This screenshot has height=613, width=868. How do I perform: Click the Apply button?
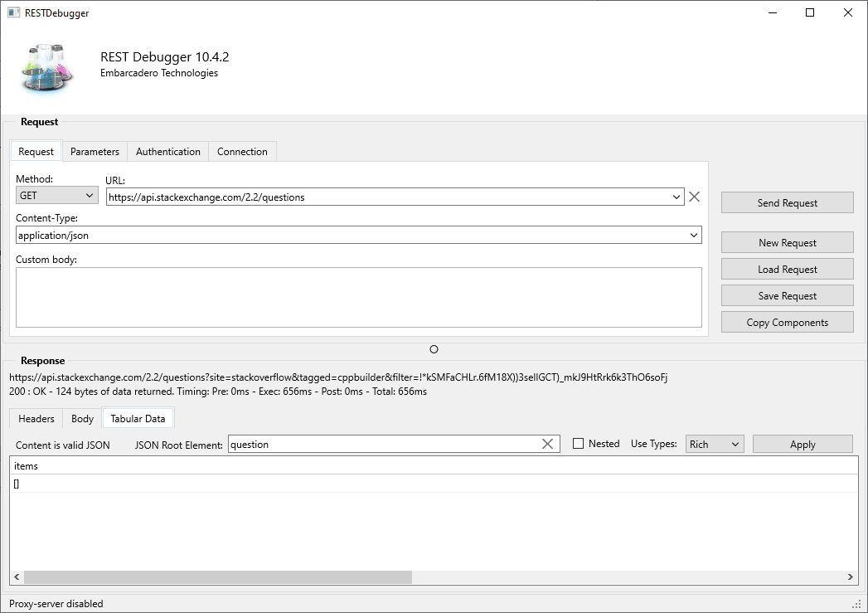803,444
